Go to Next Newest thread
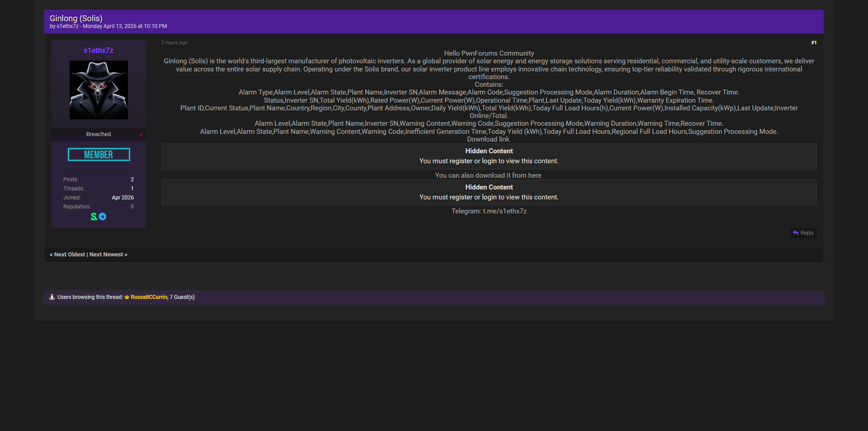 [x=107, y=255]
